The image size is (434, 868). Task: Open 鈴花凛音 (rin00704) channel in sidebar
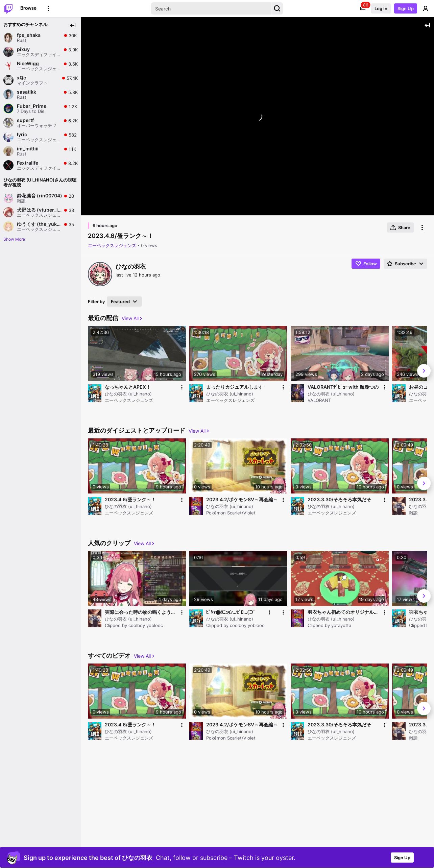(x=41, y=198)
